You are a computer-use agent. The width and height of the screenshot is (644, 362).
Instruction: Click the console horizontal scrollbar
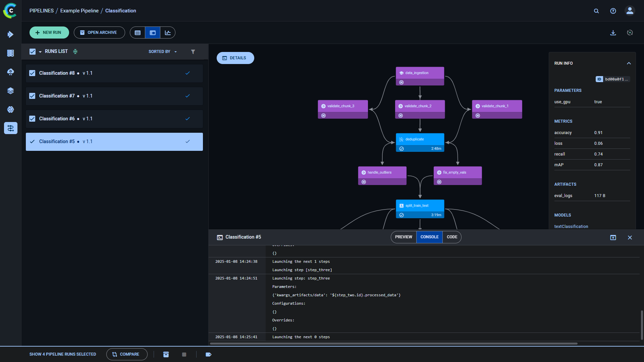click(x=393, y=344)
